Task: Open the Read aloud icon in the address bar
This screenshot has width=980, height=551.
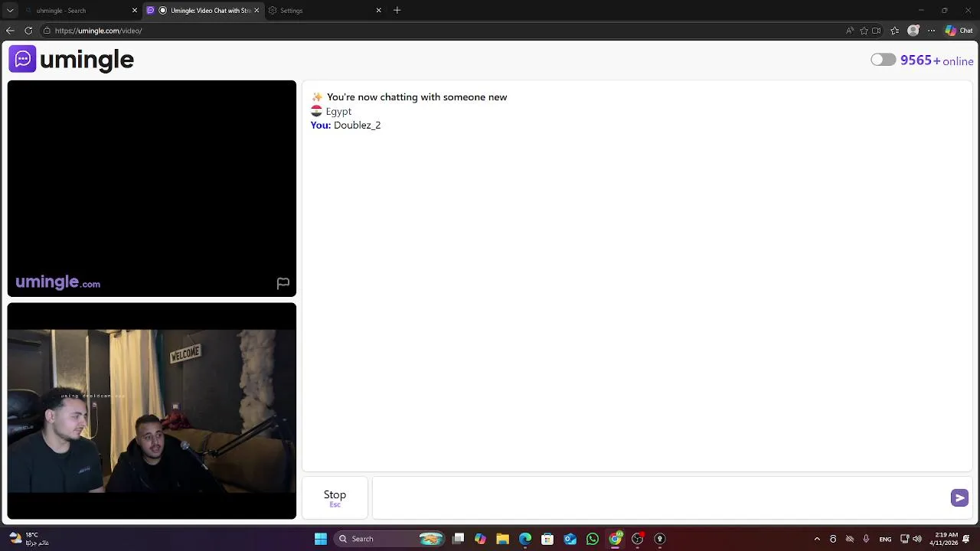Action: [x=850, y=31]
